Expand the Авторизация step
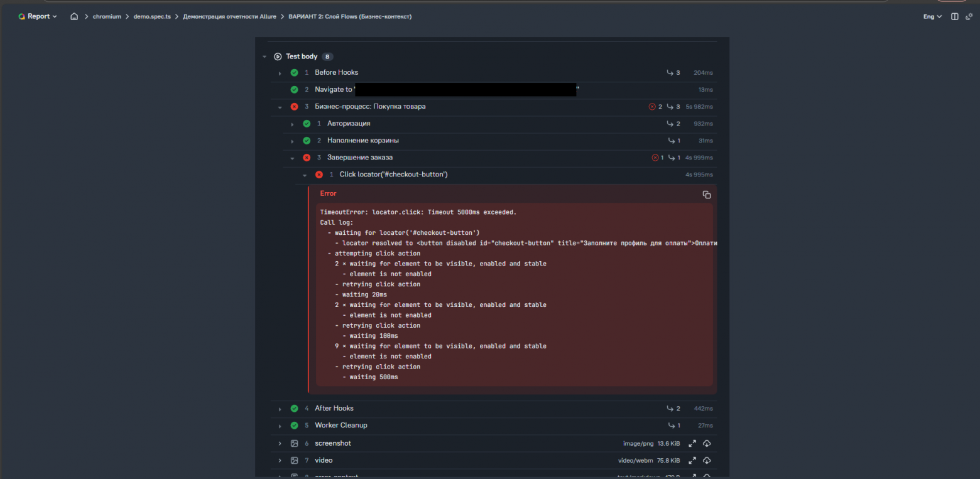This screenshot has width=980, height=479. click(x=292, y=124)
